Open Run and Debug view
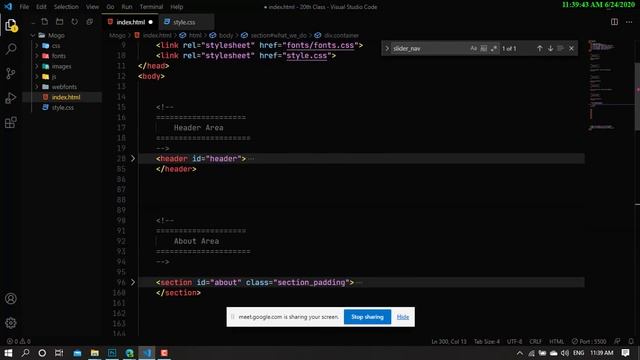 click(11, 98)
